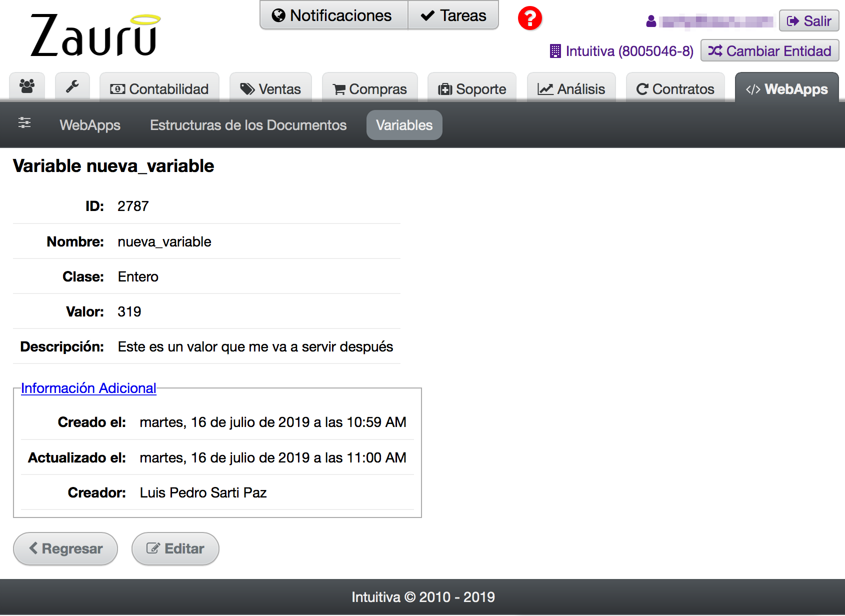Click the ID value 2787

click(133, 206)
